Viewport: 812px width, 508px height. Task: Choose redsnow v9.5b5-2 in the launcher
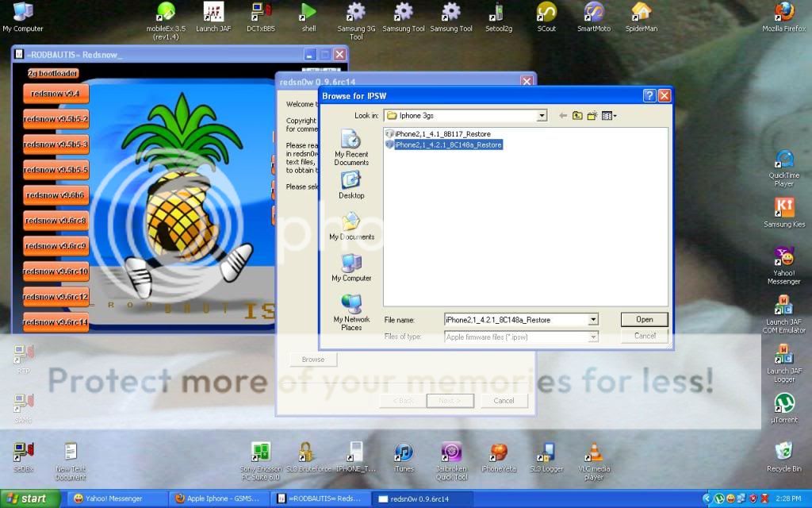[56, 119]
